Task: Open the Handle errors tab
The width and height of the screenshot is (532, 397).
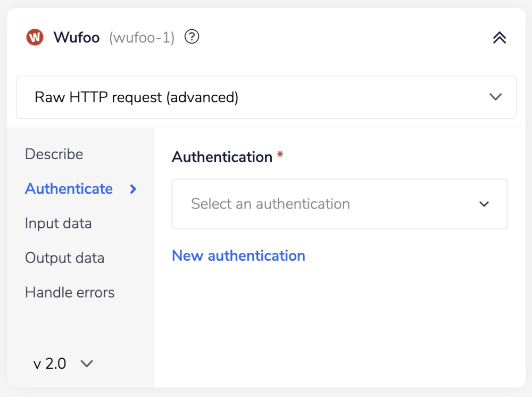Action: [x=70, y=292]
